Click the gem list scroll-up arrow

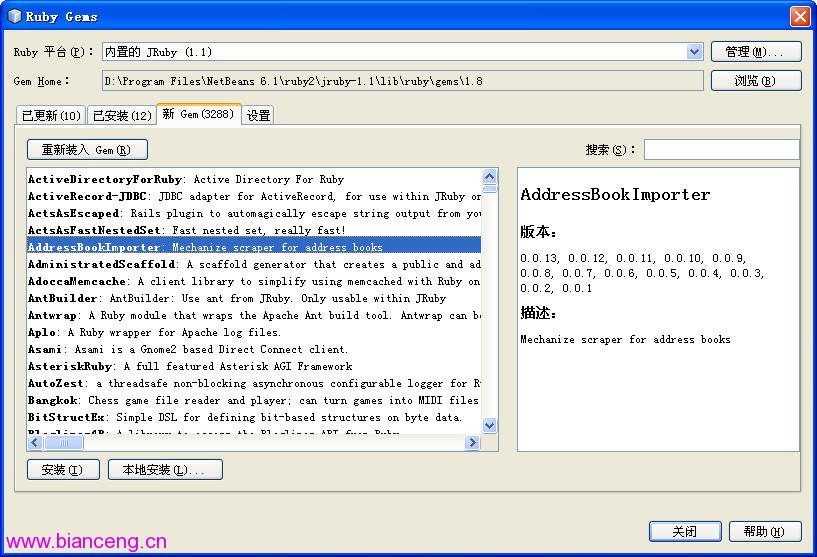click(x=489, y=176)
